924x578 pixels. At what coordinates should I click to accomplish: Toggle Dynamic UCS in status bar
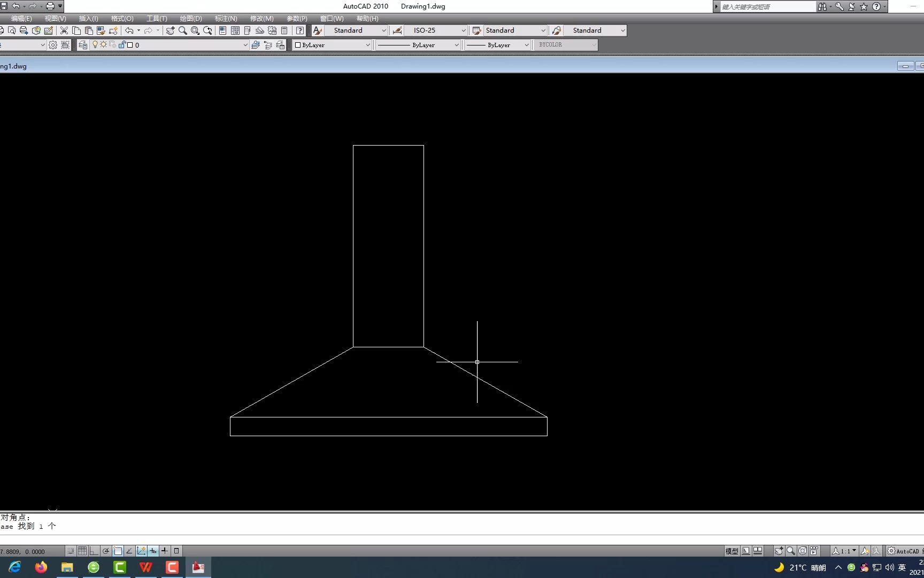tap(141, 551)
